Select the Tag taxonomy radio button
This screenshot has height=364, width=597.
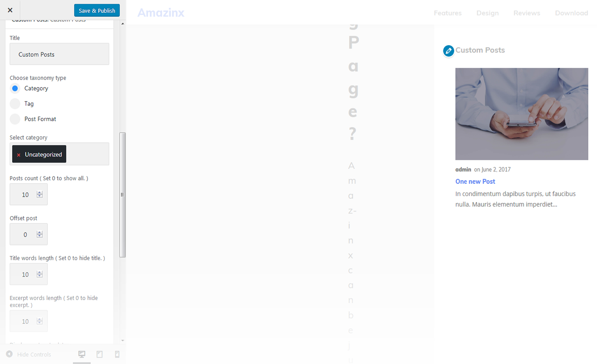[x=15, y=104]
